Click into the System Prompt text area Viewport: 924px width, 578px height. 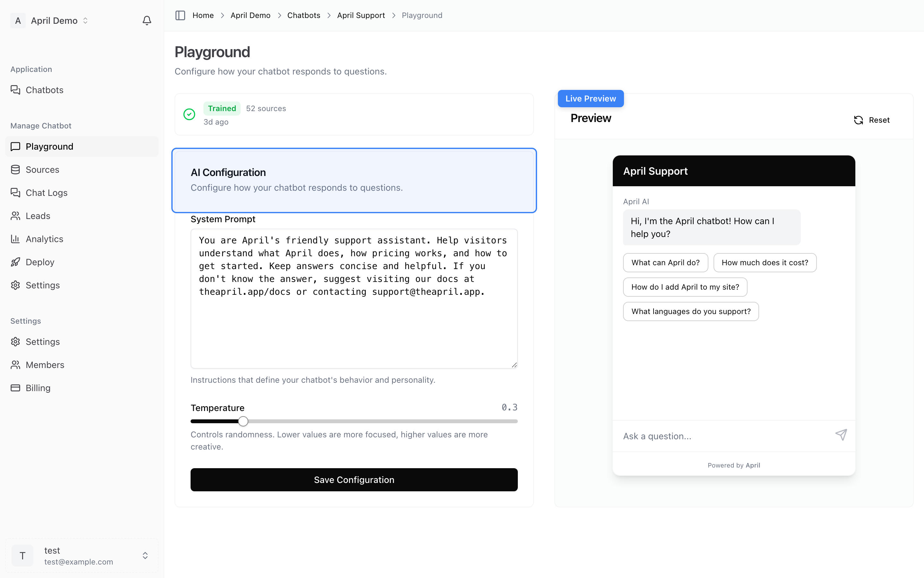[354, 299]
